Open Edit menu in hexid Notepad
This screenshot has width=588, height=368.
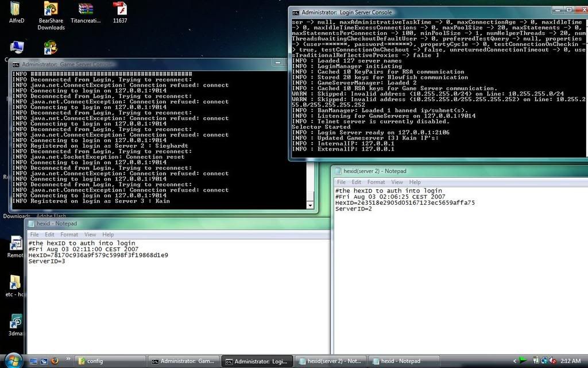tap(49, 235)
